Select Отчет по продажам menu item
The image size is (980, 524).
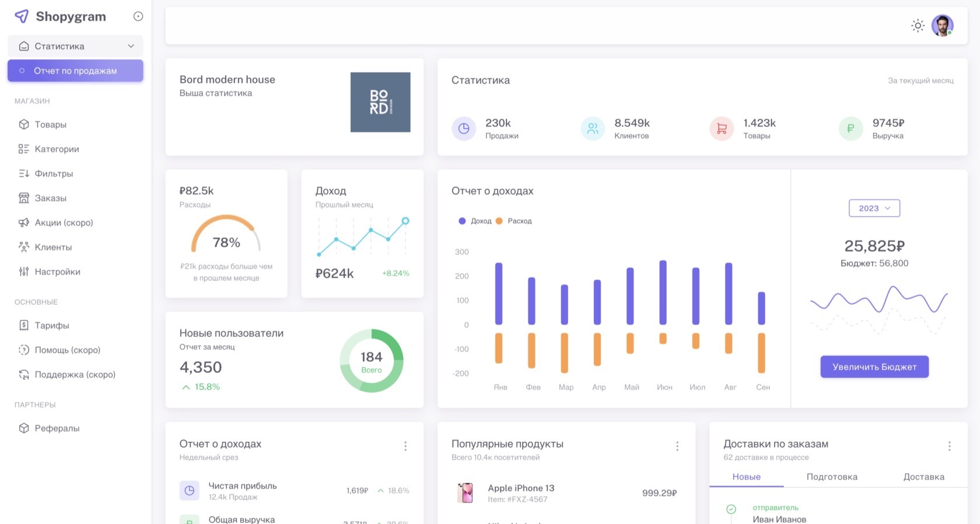click(x=75, y=71)
